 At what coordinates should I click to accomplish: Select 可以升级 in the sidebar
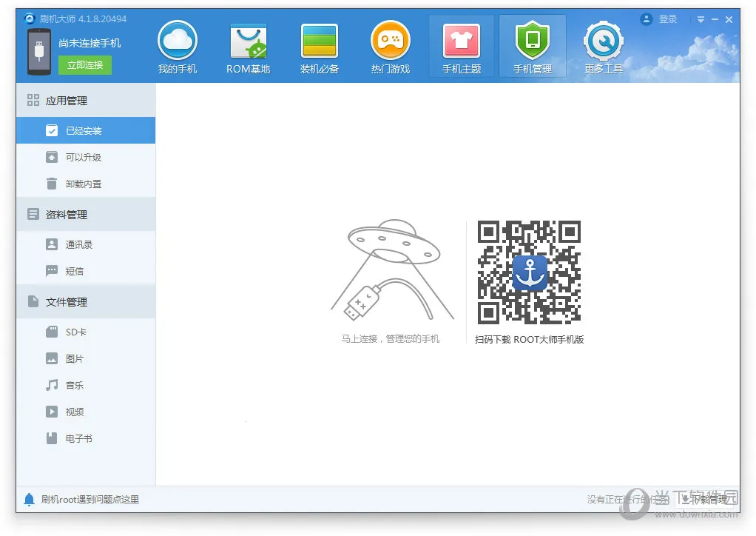[84, 157]
